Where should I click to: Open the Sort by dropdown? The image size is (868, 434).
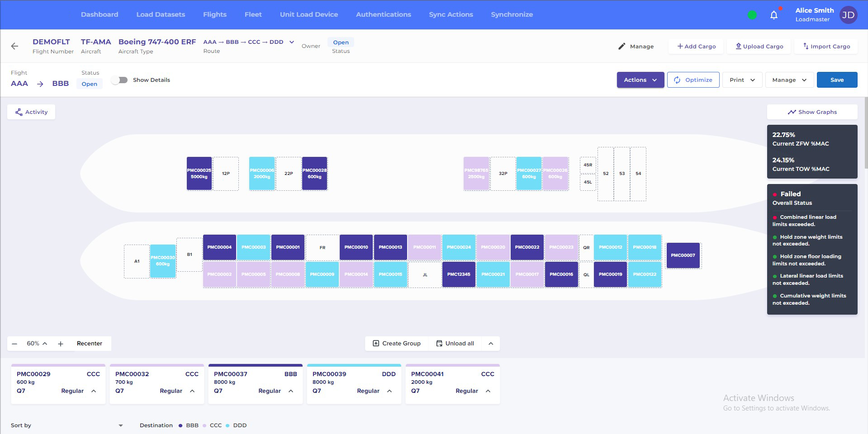66,425
